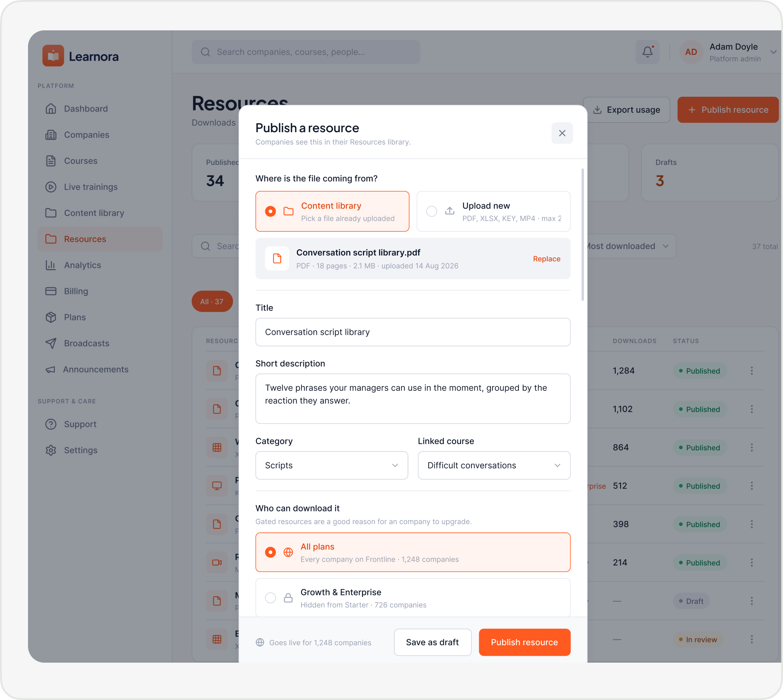
Task: Click the Title input field
Action: pyautogui.click(x=413, y=332)
